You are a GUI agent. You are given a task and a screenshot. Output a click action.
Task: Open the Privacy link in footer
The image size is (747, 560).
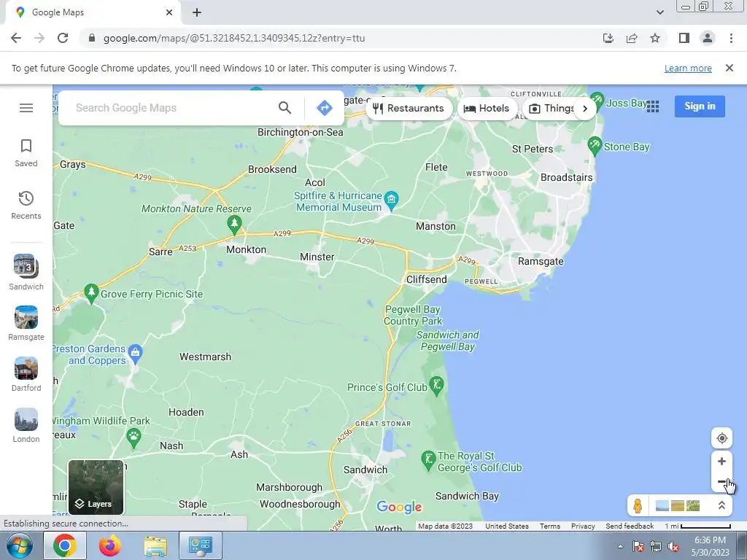[583, 526]
